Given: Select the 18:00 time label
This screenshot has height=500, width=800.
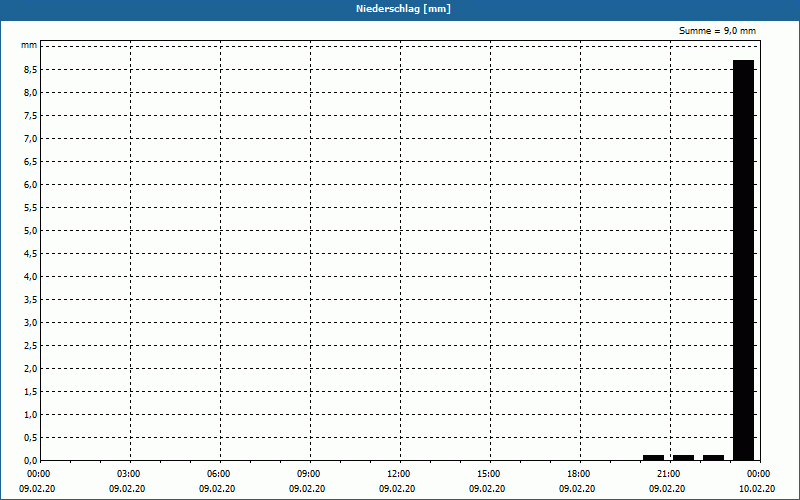Looking at the screenshot, I should [579, 474].
